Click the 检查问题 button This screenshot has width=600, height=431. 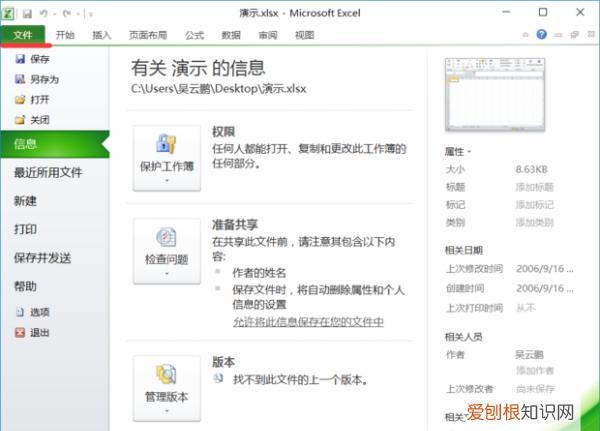pyautogui.click(x=167, y=251)
